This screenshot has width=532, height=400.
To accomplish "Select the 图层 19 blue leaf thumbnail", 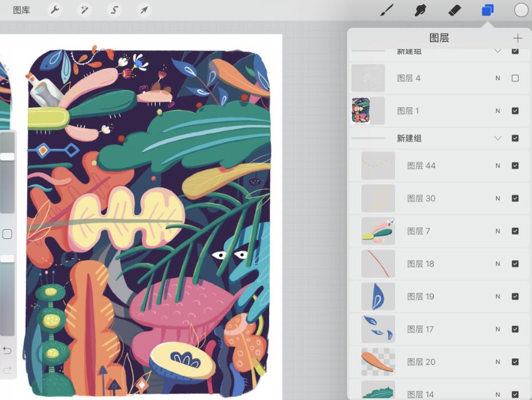I will click(379, 296).
